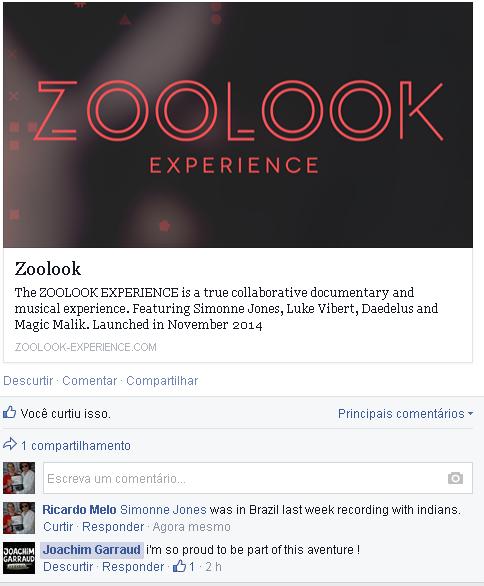
Task: Click Compartilhar under the post
Action: (162, 380)
